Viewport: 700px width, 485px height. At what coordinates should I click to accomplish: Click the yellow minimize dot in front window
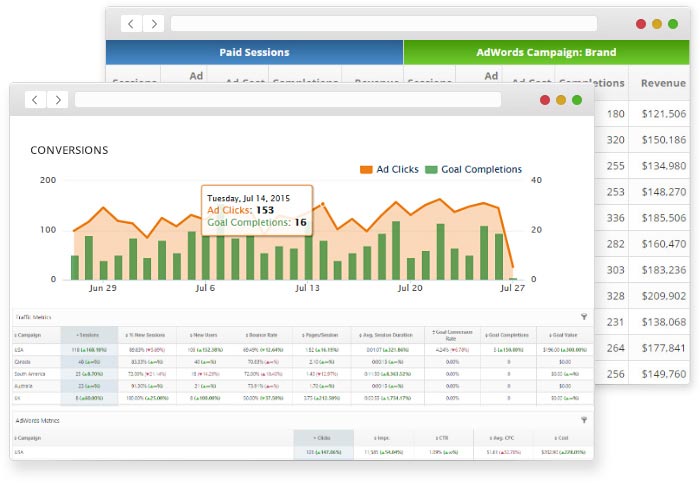[562, 100]
